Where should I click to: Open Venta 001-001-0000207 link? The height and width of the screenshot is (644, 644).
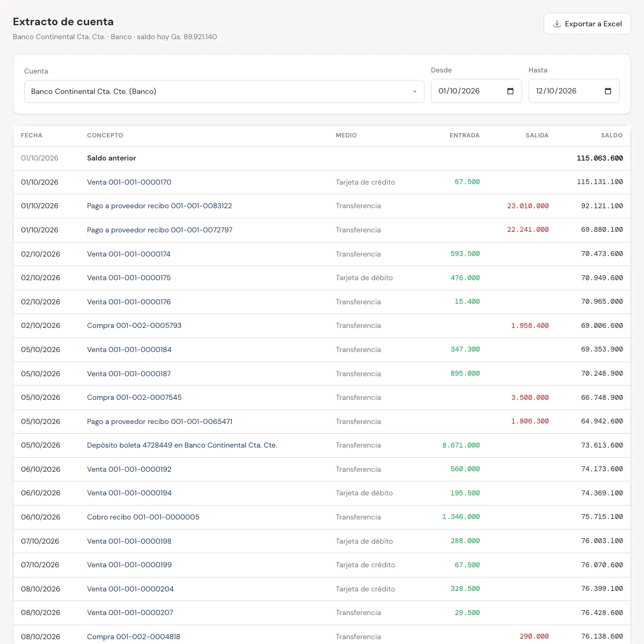click(130, 613)
